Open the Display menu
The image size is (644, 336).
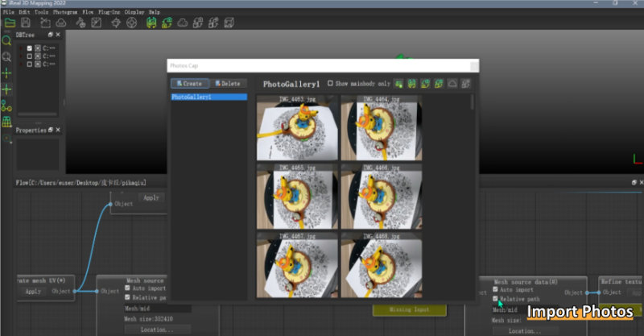(x=134, y=12)
